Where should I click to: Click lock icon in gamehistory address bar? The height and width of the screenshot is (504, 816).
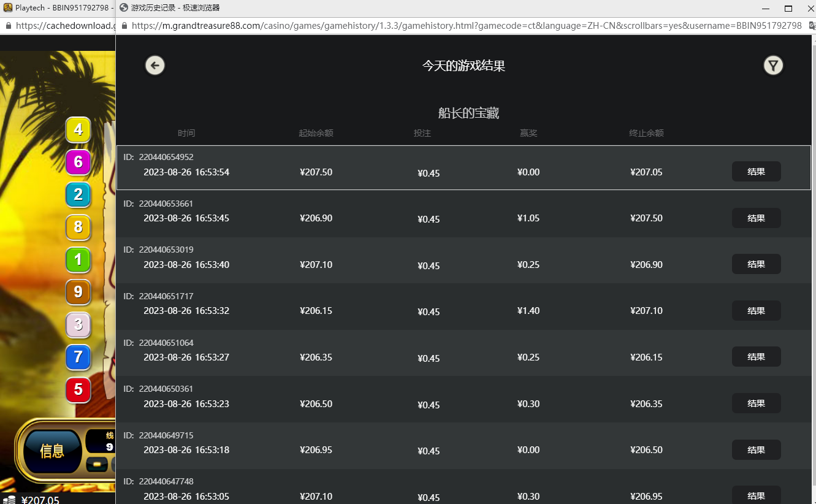pos(124,26)
